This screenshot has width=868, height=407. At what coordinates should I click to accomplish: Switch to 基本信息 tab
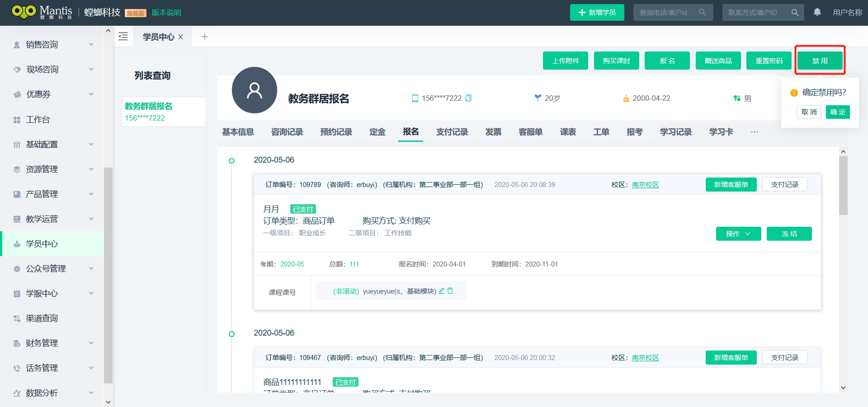pyautogui.click(x=238, y=132)
